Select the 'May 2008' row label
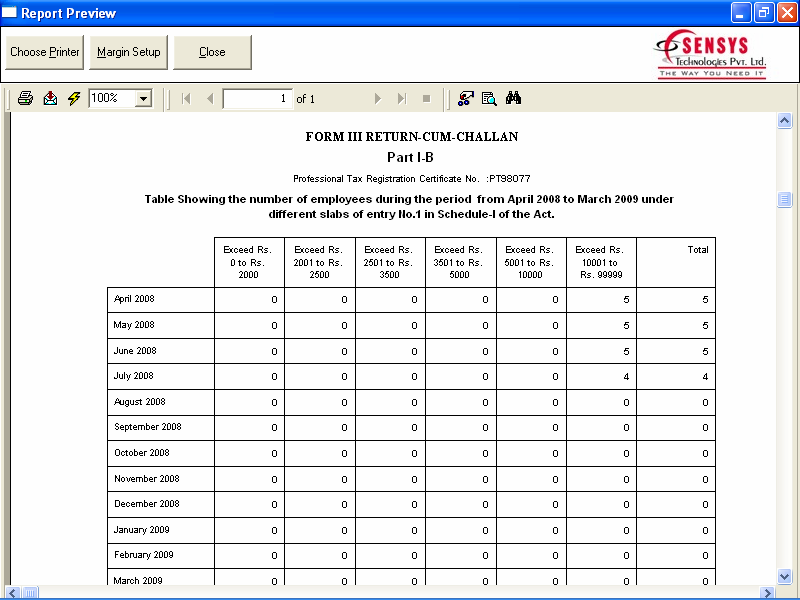The width and height of the screenshot is (800, 600). click(x=134, y=325)
